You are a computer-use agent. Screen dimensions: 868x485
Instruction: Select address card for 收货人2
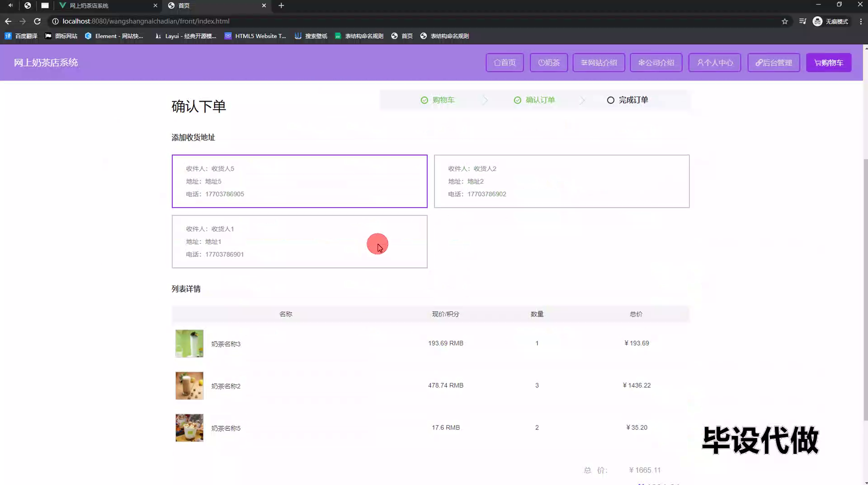pos(561,181)
